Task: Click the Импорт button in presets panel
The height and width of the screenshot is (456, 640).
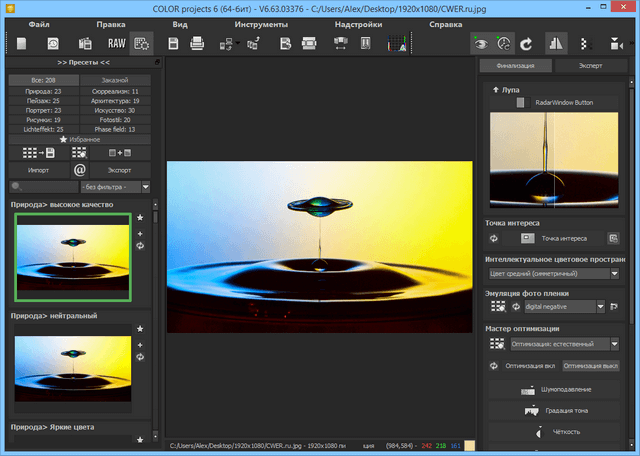Action: [38, 170]
